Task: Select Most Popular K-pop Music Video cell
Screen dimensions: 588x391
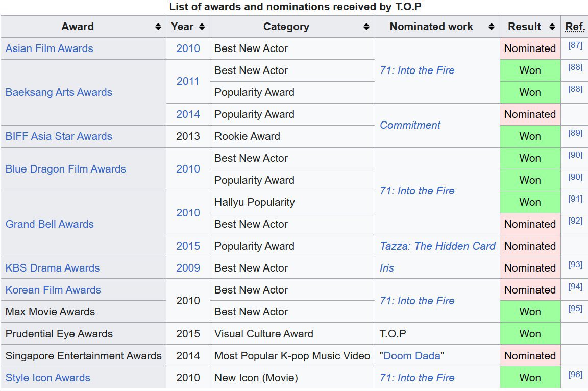Action: [x=292, y=356]
